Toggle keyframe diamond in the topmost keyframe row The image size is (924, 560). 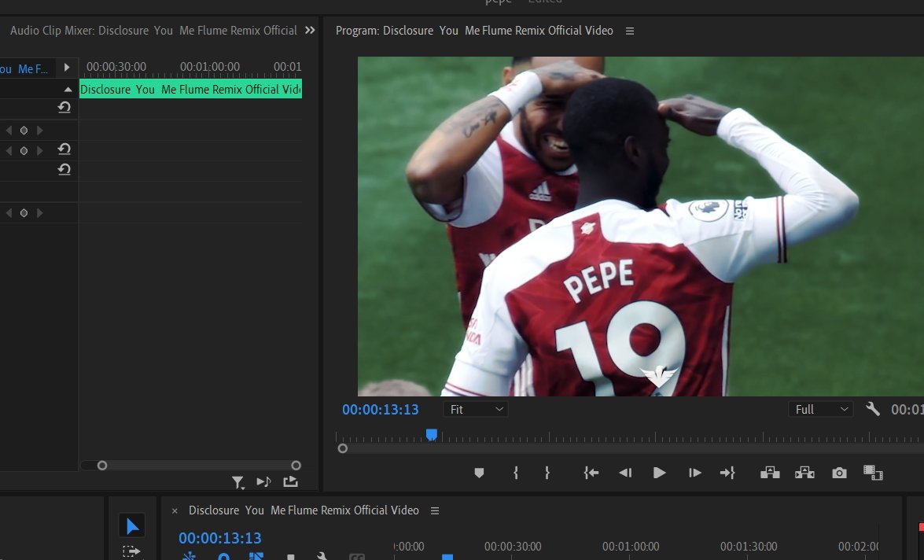(x=24, y=131)
